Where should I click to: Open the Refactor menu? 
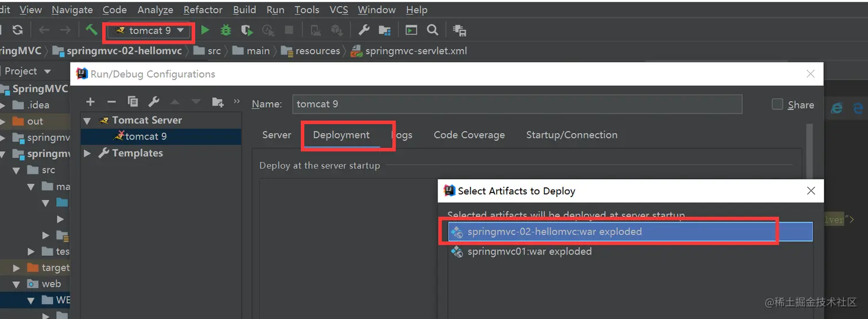[x=203, y=10]
